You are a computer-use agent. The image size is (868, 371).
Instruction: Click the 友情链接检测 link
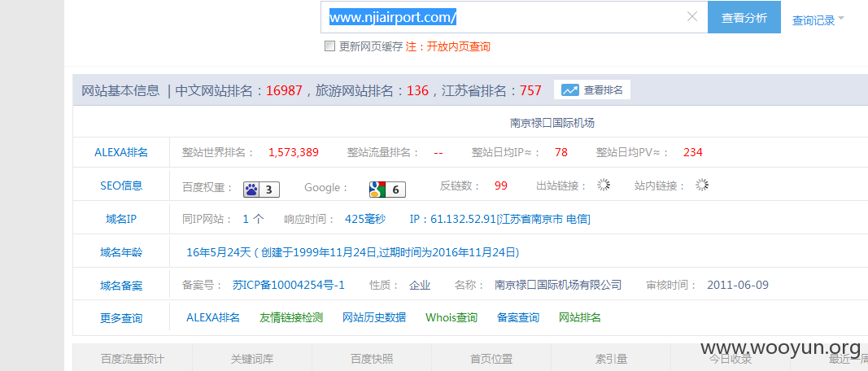[291, 317]
